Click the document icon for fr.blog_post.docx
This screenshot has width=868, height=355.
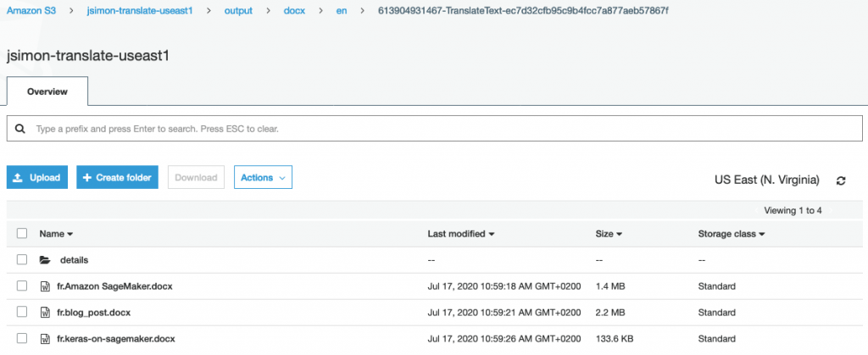point(46,313)
